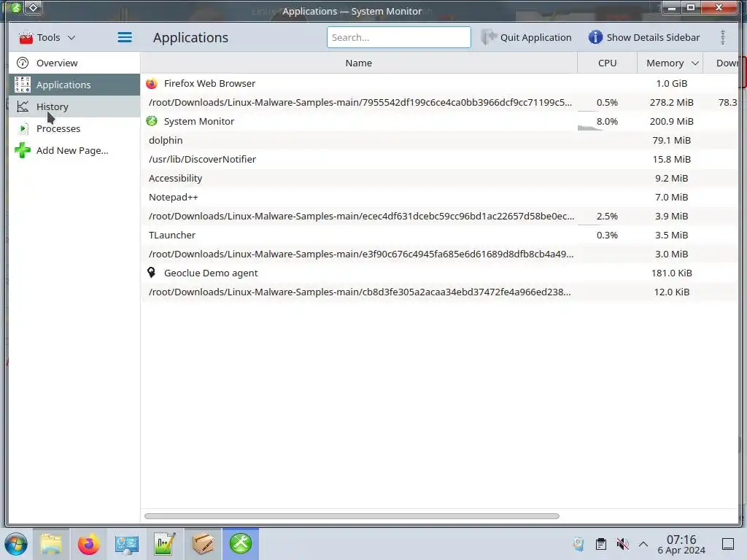The width and height of the screenshot is (747, 560).
Task: Expand hidden tray icons arrow
Action: click(643, 544)
